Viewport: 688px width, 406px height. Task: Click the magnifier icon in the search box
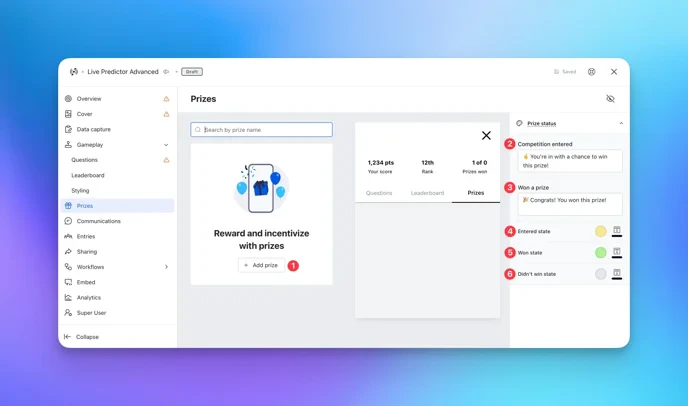coord(198,130)
